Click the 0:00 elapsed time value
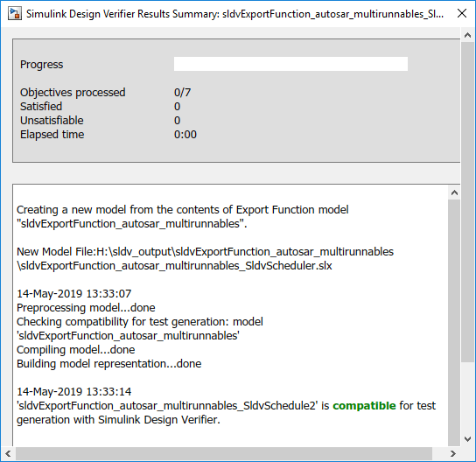476x462 pixels. point(185,135)
